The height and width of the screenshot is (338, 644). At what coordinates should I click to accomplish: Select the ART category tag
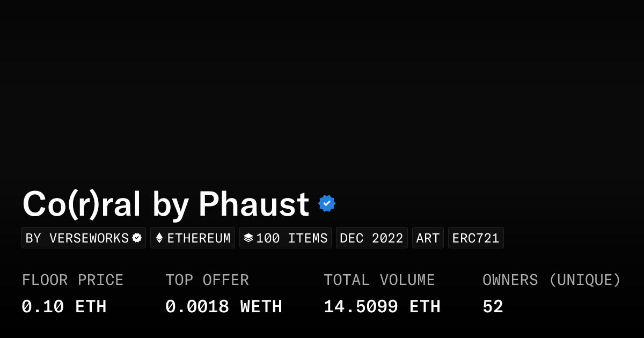[x=428, y=238]
